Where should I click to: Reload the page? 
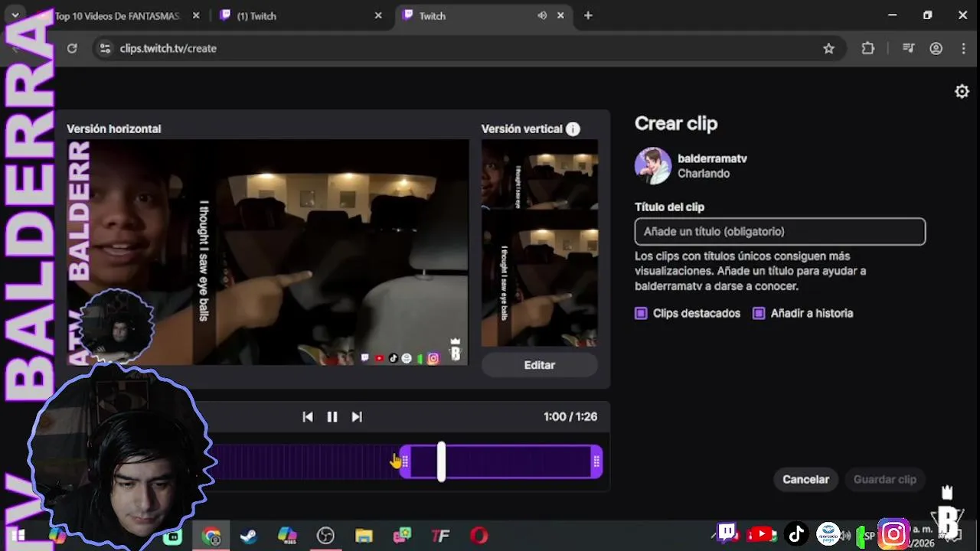(x=72, y=48)
